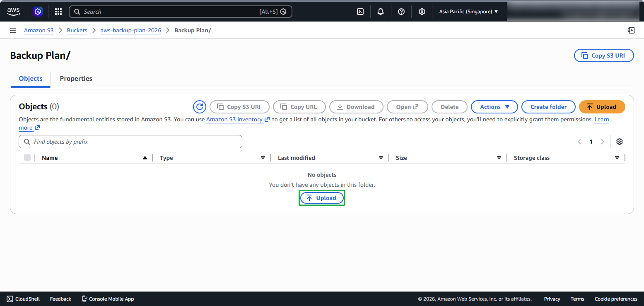Go to next page of objects
The image size is (644, 306).
pyautogui.click(x=603, y=142)
